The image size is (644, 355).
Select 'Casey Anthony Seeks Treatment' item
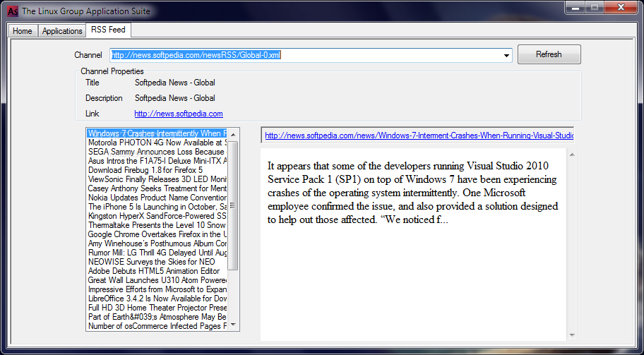157,188
